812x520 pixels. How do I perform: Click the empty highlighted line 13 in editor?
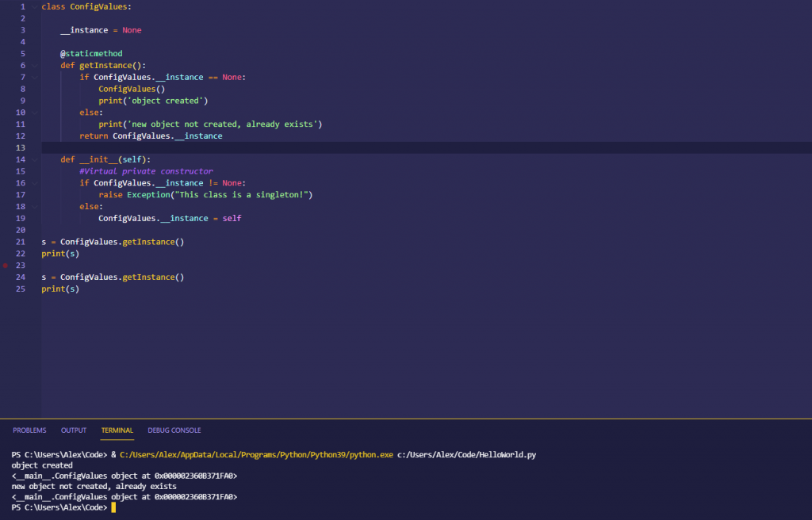point(427,147)
